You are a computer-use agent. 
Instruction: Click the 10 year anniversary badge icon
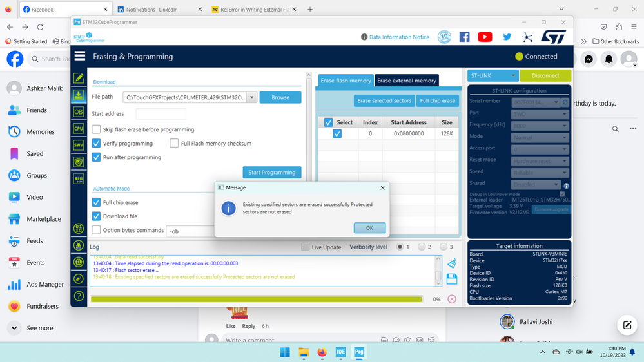pos(444,37)
